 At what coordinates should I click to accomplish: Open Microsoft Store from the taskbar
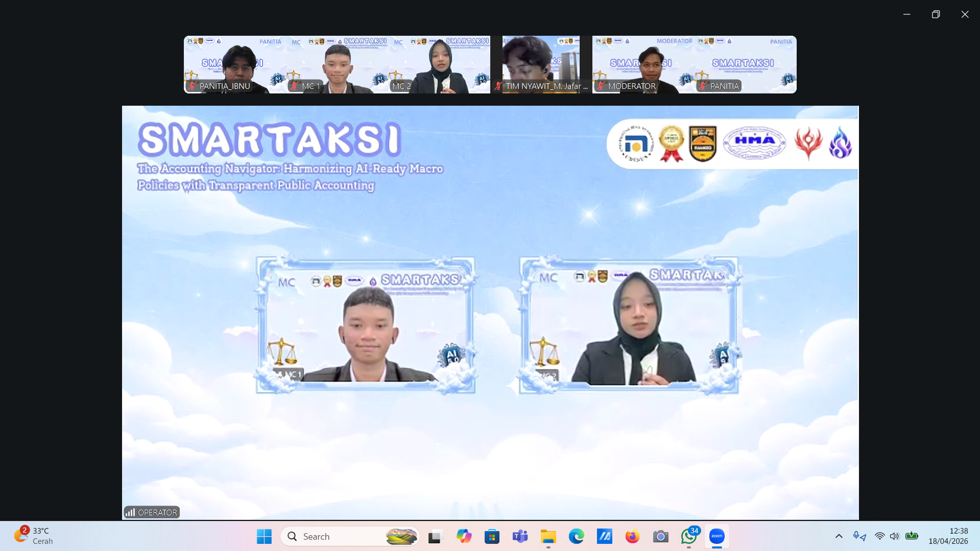point(492,537)
